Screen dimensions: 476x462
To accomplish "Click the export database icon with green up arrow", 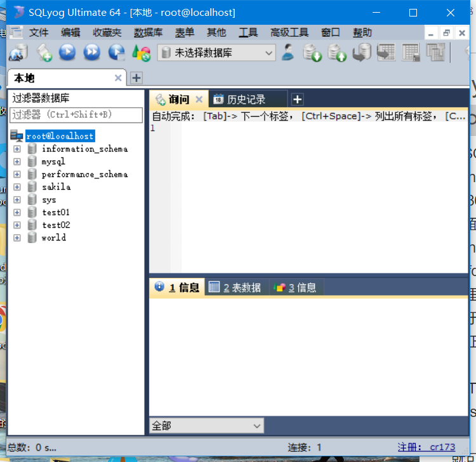I will pyautogui.click(x=337, y=53).
